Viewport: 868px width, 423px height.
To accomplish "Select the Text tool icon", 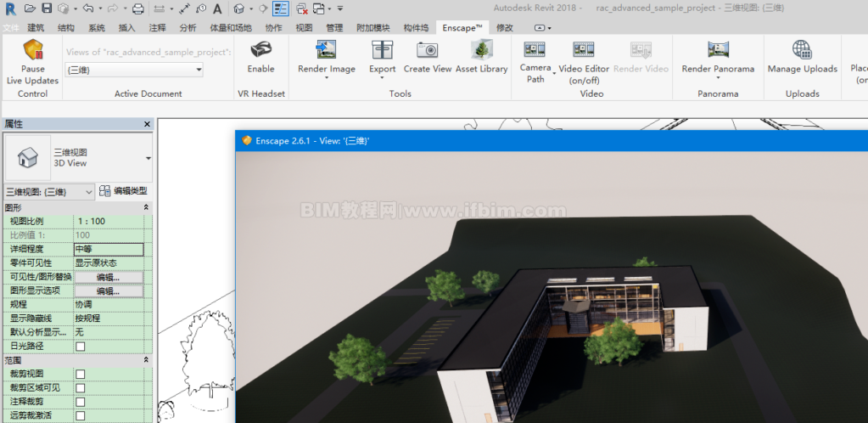I will click(217, 8).
